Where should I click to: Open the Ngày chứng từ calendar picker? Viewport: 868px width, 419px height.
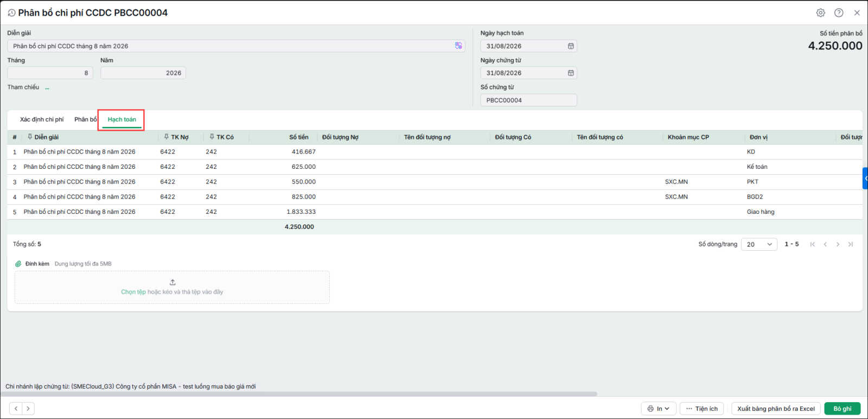[571, 73]
